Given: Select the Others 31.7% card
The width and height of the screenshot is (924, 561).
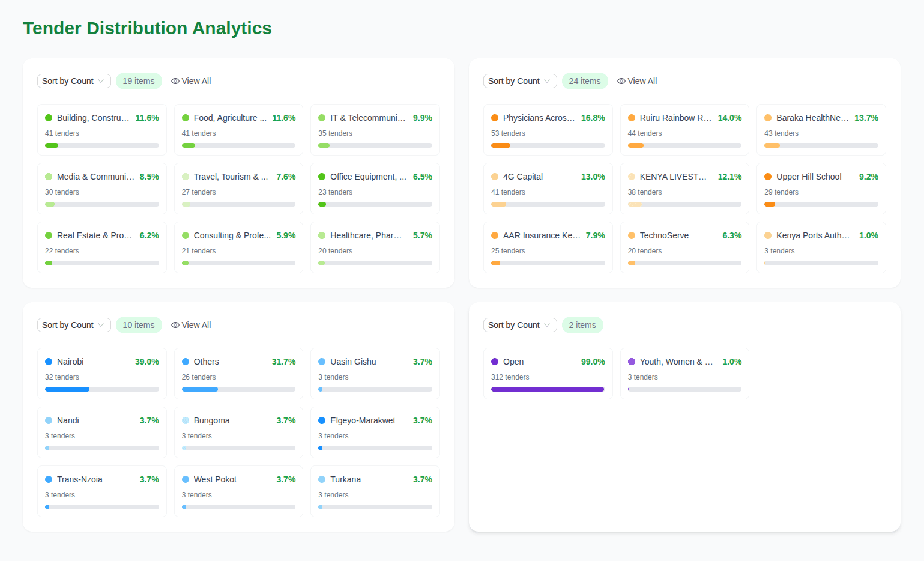Looking at the screenshot, I should [x=238, y=374].
